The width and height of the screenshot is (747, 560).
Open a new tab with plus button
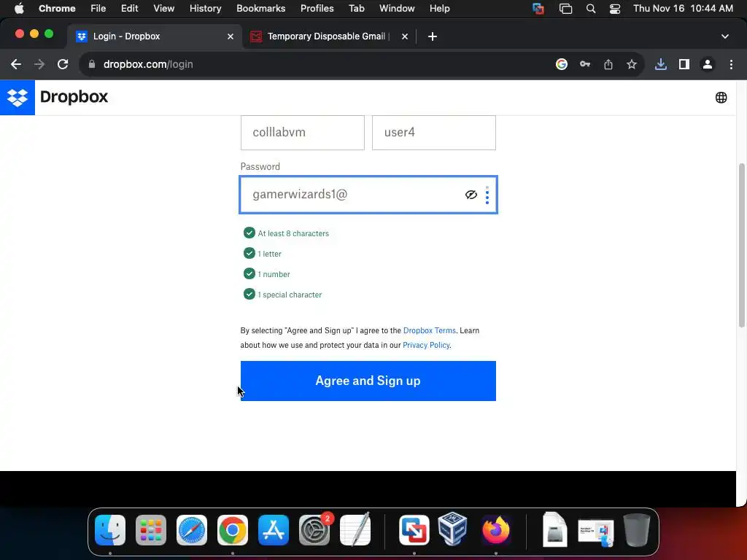(x=432, y=36)
